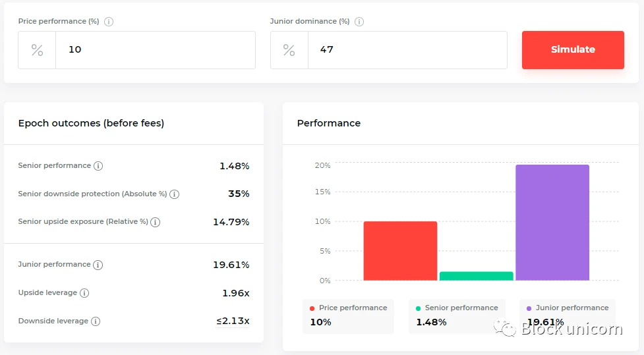Click info icon beside Price performance (%)
The height and width of the screenshot is (355, 644).
tap(109, 22)
